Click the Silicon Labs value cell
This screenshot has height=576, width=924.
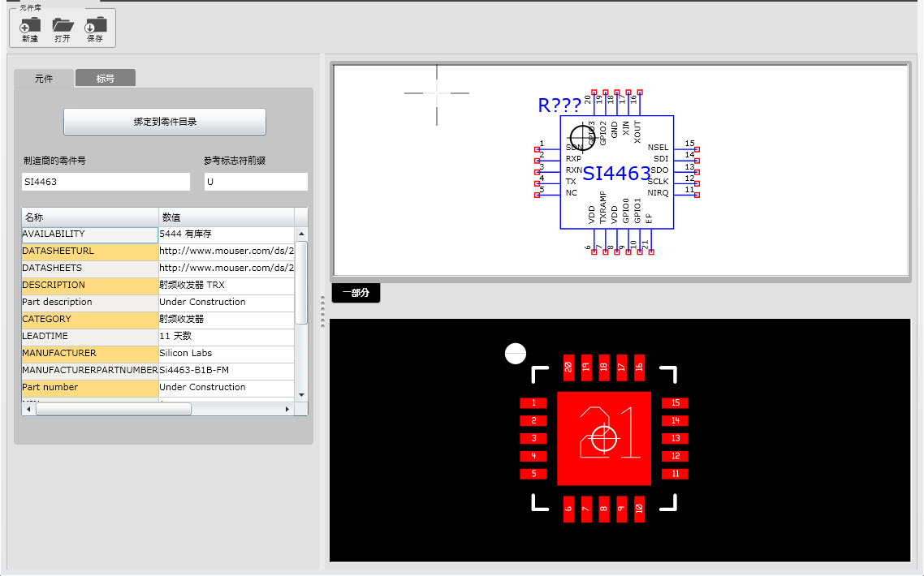pyautogui.click(x=227, y=354)
